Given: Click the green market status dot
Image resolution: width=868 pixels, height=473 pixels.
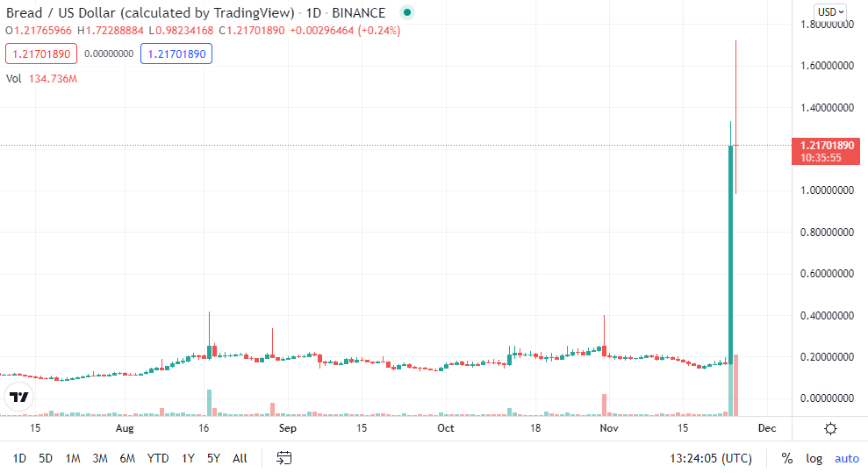Looking at the screenshot, I should pos(407,12).
